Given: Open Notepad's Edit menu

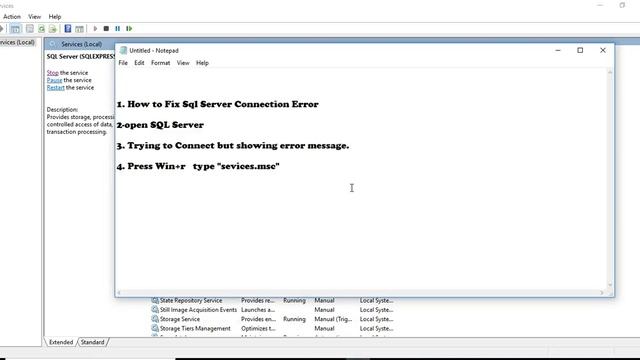Looking at the screenshot, I should (x=139, y=63).
